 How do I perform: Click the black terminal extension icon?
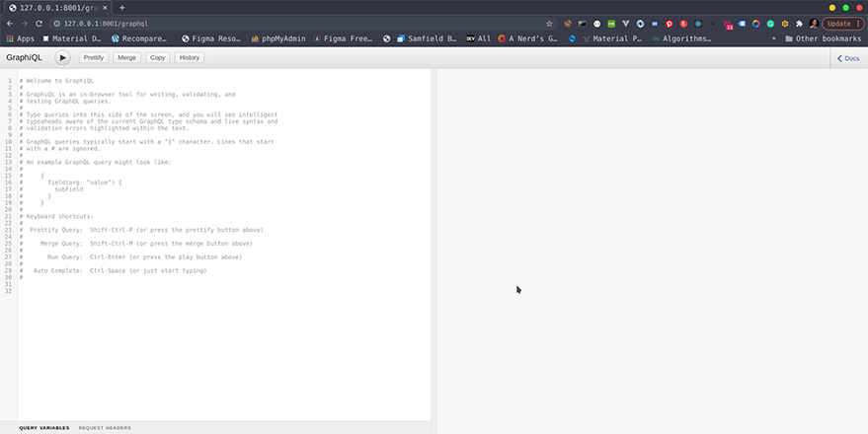tap(583, 24)
